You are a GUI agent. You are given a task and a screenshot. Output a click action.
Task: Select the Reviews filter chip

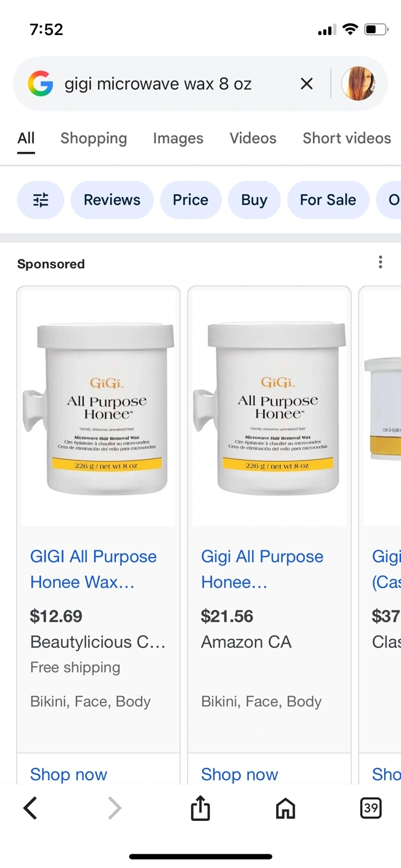click(x=112, y=200)
